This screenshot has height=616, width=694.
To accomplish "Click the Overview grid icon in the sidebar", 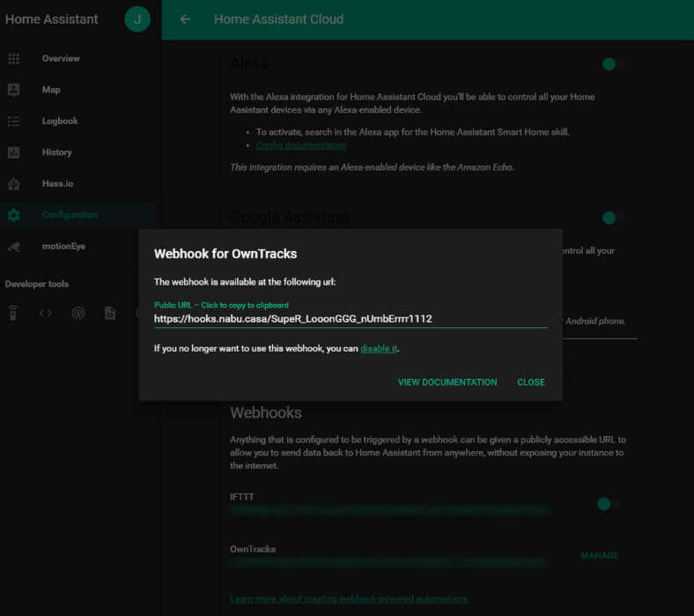I will coord(14,58).
